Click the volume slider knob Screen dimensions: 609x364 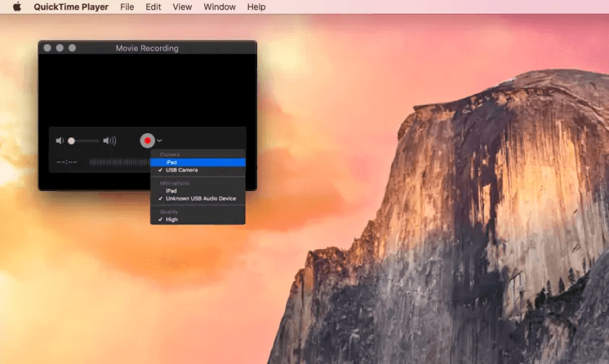pyautogui.click(x=72, y=140)
